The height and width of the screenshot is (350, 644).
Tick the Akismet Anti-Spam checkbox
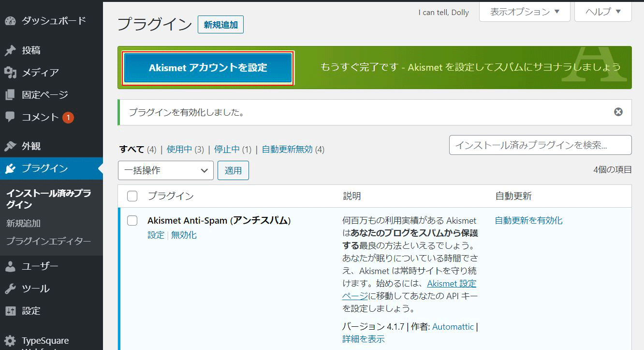[x=132, y=221]
